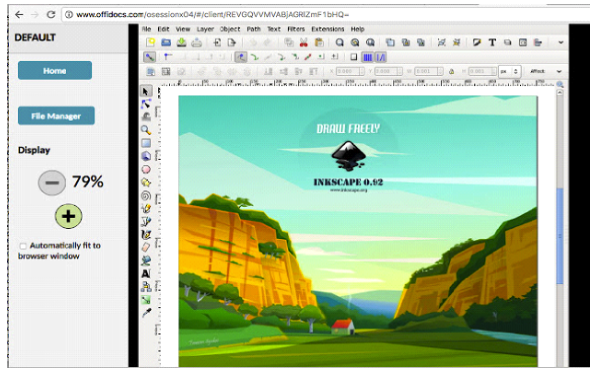Click the File Manager button
Viewport: 605px width, 373px height.
click(x=56, y=116)
